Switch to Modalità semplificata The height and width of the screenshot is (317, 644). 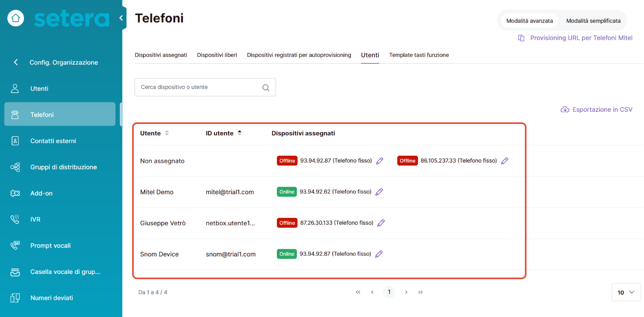593,21
